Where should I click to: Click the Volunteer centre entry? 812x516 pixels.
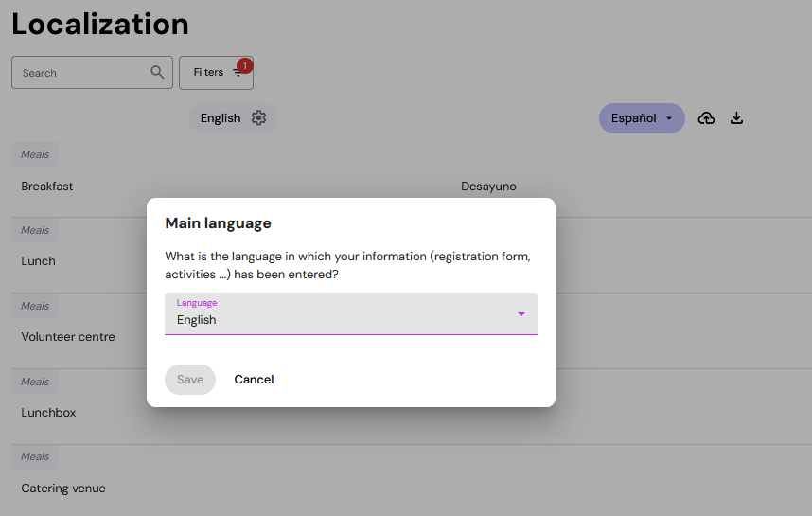click(x=68, y=337)
